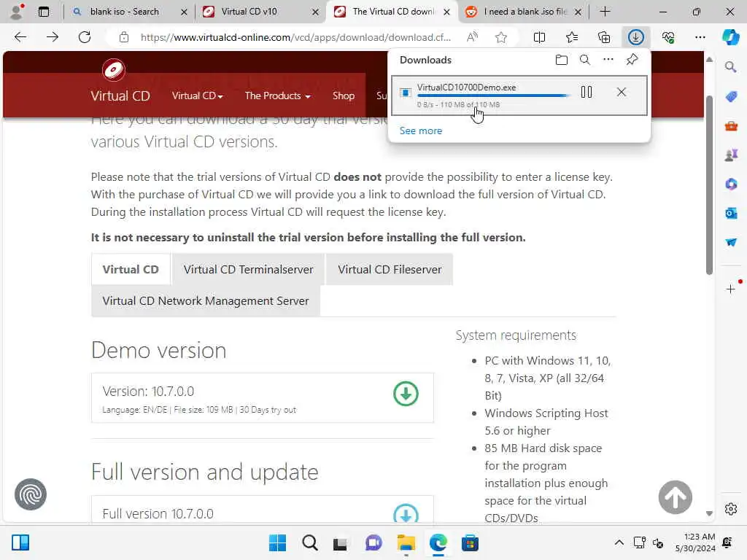This screenshot has width=747, height=560.
Task: Select the Virtual CD tab
Action: coord(131,270)
